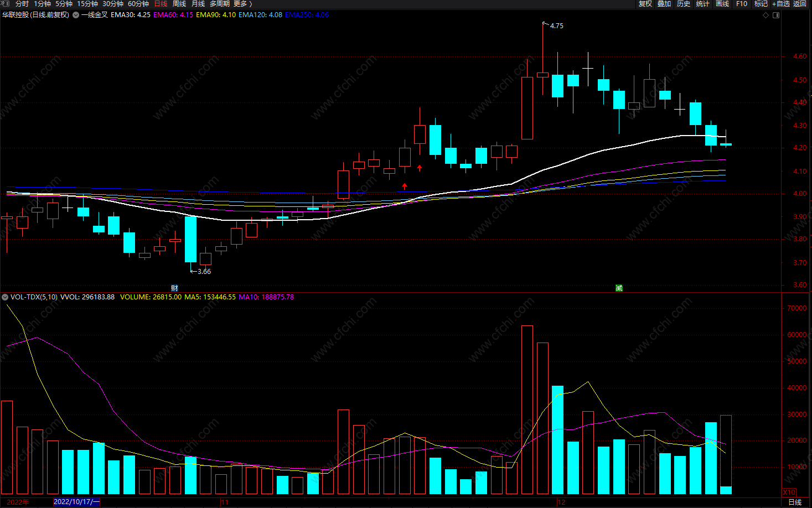812x508 pixels.
Task: Click the tallest red volume bar
Action: tap(527, 409)
